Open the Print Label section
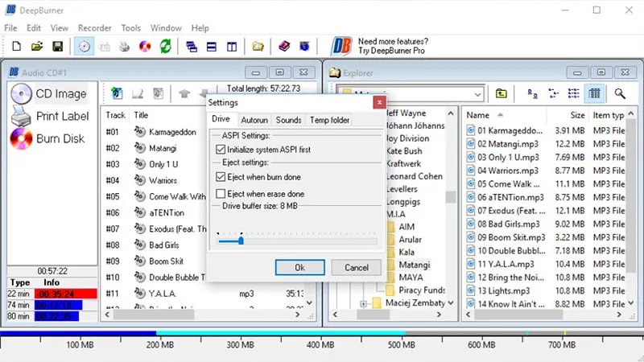The height and width of the screenshot is (362, 644). click(x=50, y=117)
